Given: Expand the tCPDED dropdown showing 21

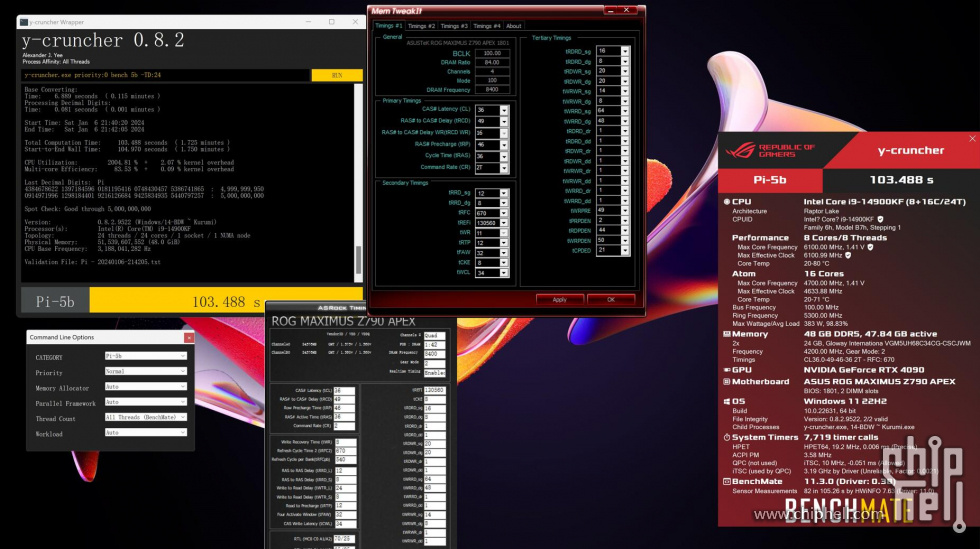Looking at the screenshot, I should coord(624,251).
